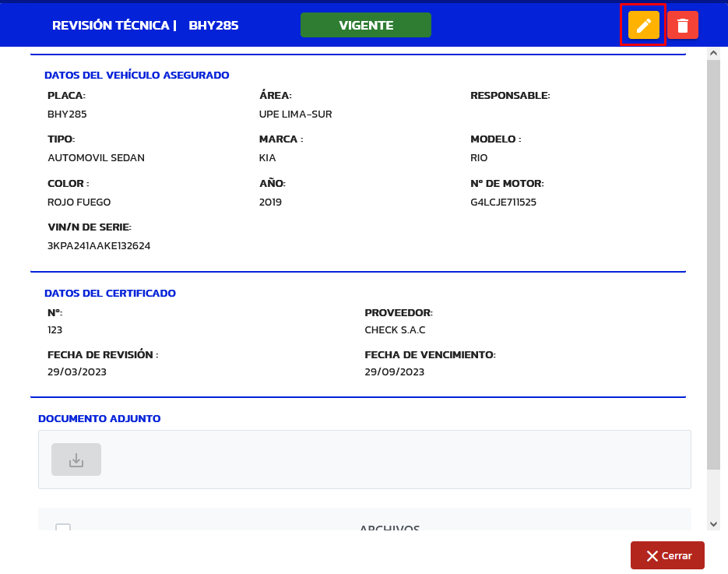This screenshot has height=574, width=728.
Task: Click the VIN value 3KPA241AAKE132624
Action: click(99, 246)
